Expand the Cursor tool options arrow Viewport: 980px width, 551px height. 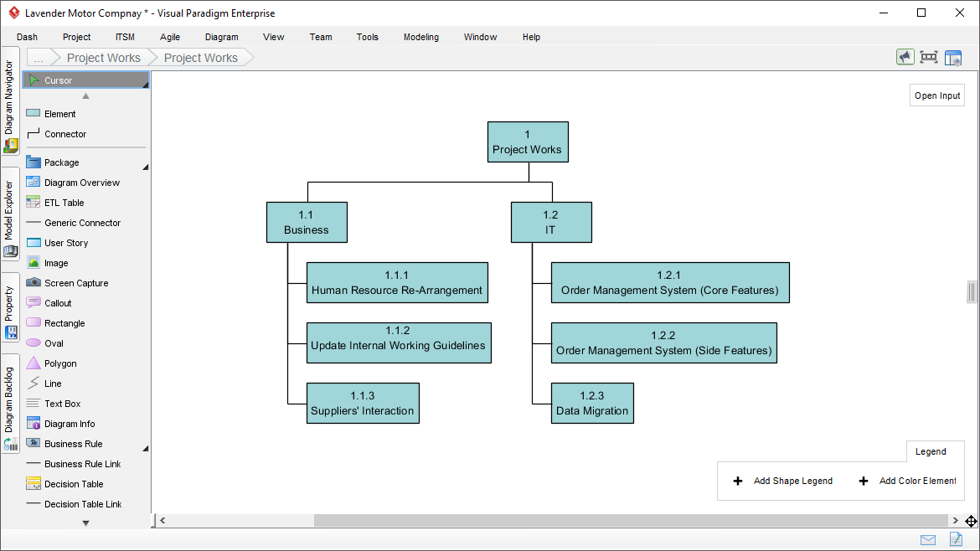(146, 85)
